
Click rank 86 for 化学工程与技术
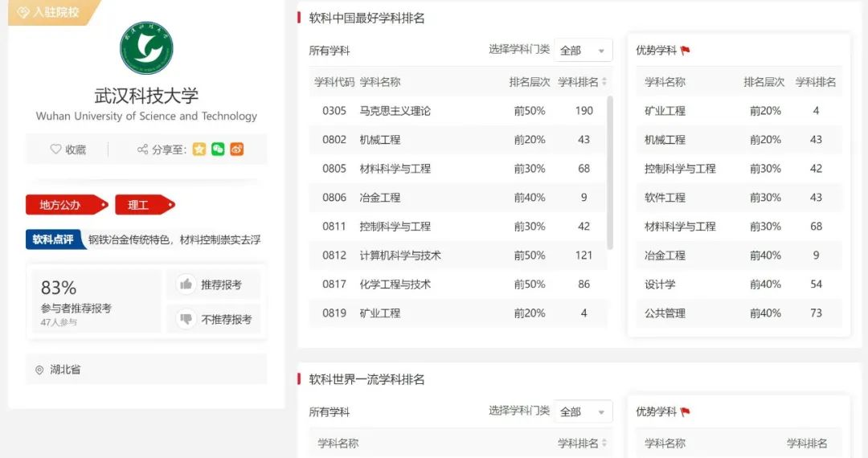point(584,284)
